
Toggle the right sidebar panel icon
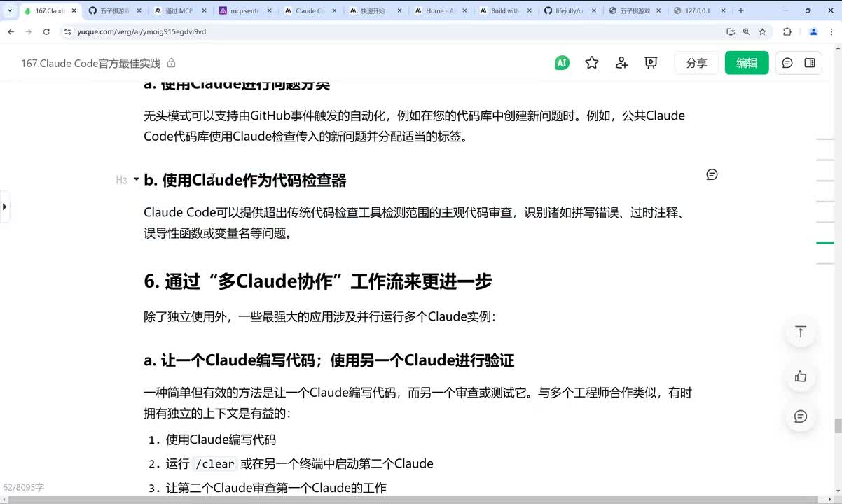coord(810,63)
